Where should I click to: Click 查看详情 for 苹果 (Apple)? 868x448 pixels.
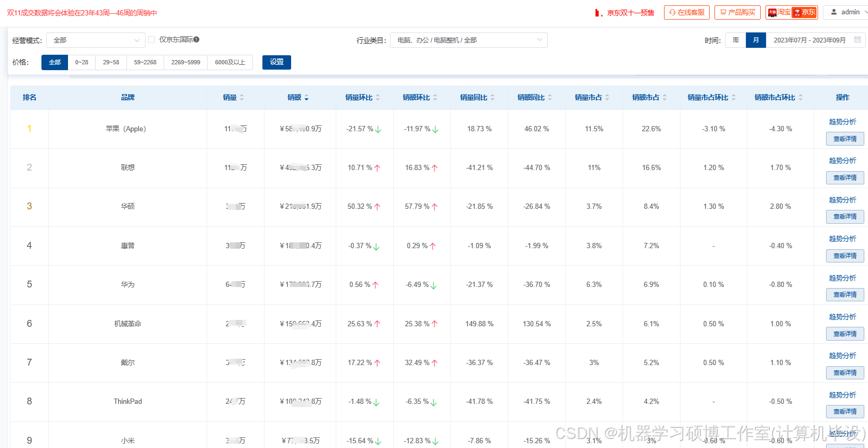[845, 139]
